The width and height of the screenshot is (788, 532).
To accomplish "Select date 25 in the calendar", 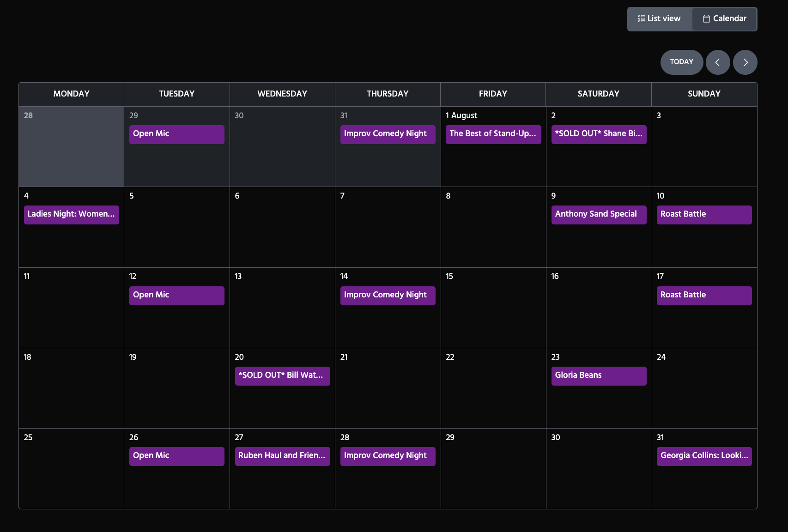I will 72,469.
